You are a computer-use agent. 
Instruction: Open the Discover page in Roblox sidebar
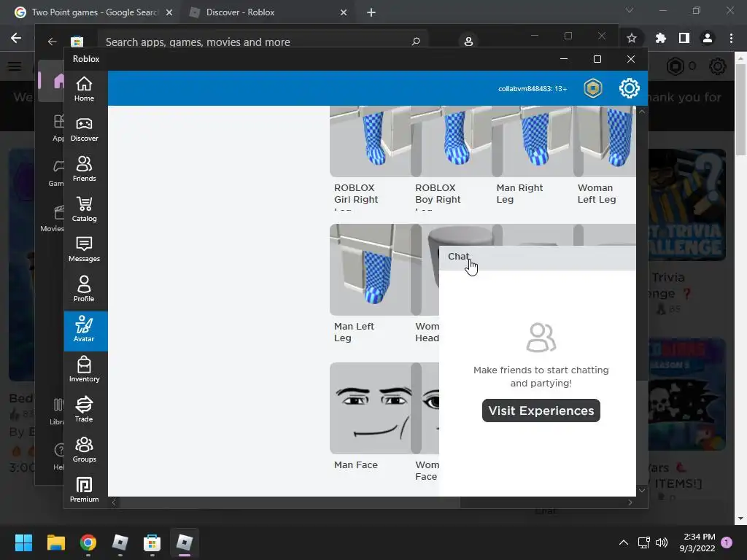[85, 130]
